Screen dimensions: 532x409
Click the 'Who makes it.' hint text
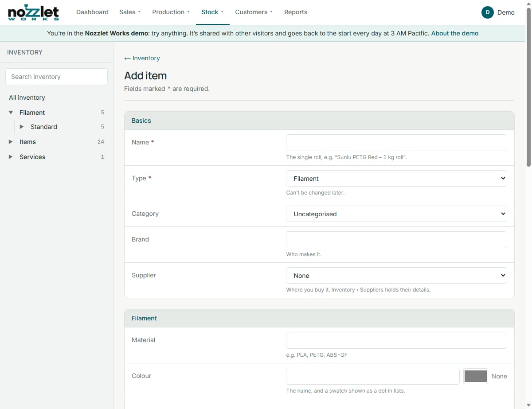tap(304, 254)
